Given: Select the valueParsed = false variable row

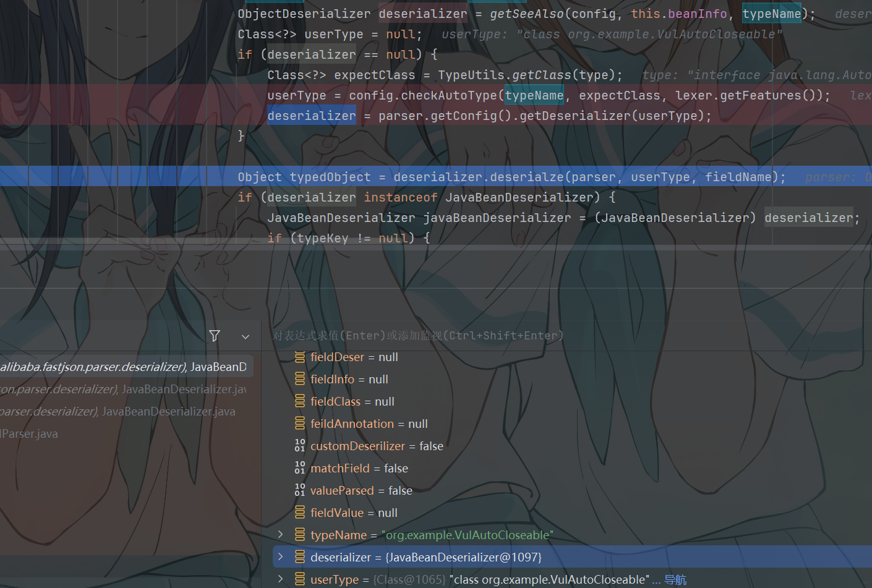Looking at the screenshot, I should click(572, 490).
